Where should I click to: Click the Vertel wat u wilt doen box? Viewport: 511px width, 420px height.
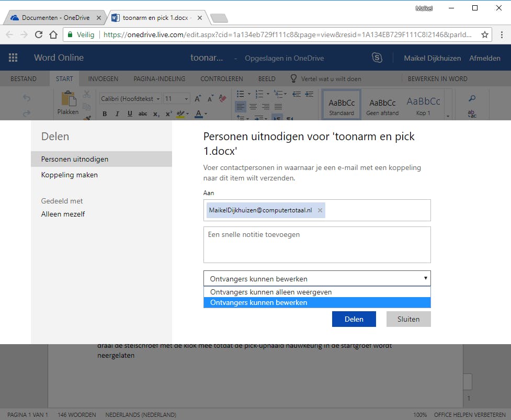pyautogui.click(x=326, y=79)
